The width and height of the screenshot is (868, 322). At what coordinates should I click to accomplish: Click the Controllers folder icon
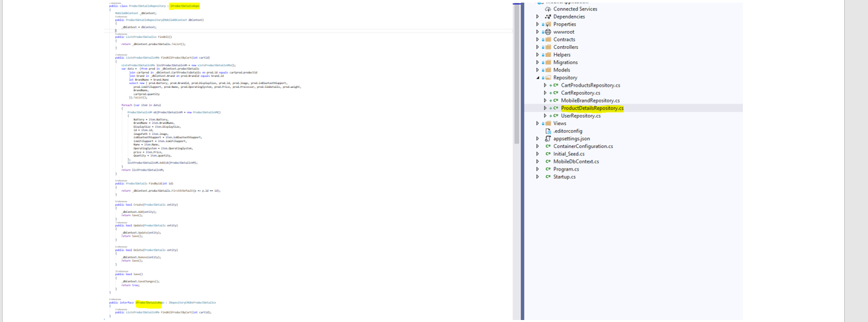[548, 48]
